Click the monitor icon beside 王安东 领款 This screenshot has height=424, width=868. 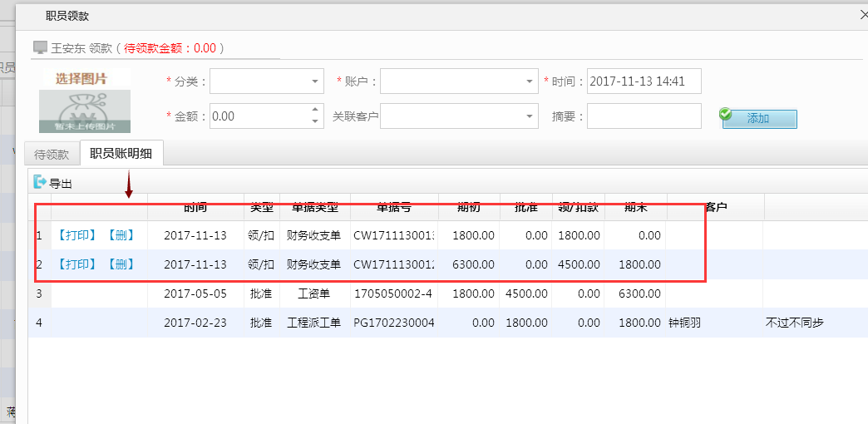point(40,48)
